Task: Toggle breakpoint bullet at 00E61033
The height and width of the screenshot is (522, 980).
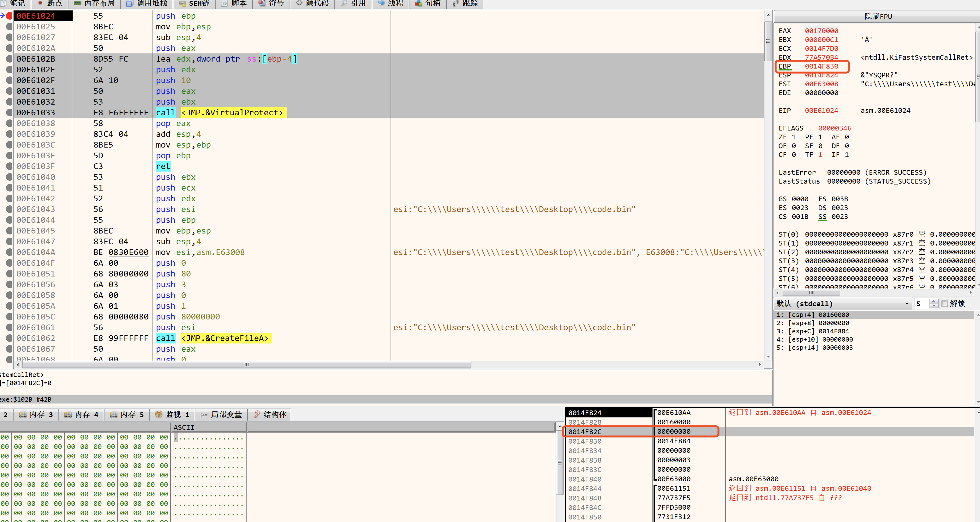Action: click(x=9, y=112)
